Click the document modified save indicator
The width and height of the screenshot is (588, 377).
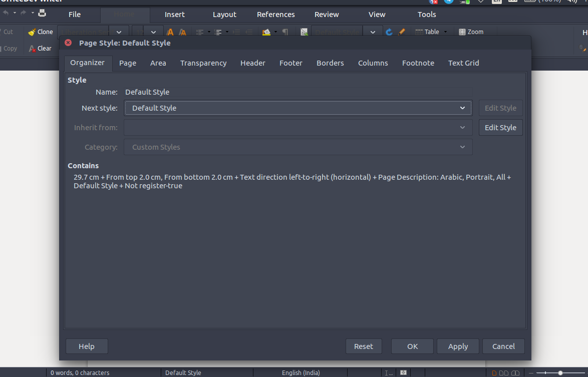[x=404, y=372]
